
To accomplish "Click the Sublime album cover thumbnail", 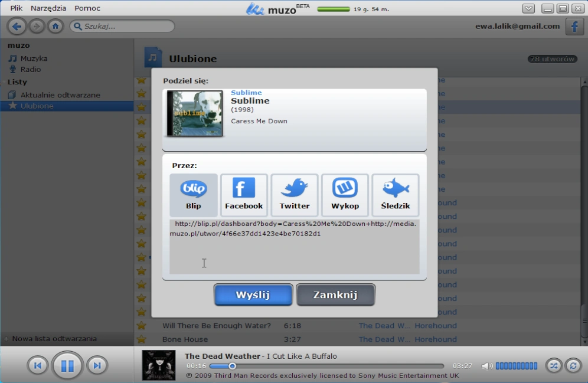I will 195,113.
